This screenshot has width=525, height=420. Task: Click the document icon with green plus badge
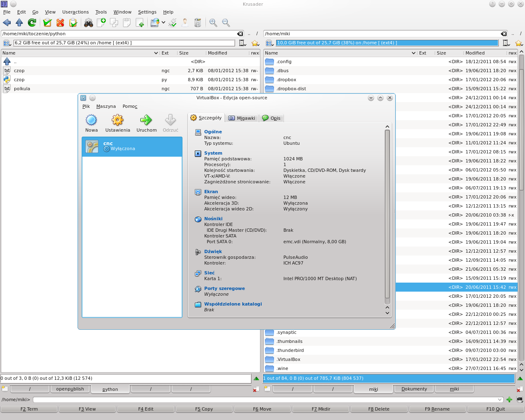(101, 23)
